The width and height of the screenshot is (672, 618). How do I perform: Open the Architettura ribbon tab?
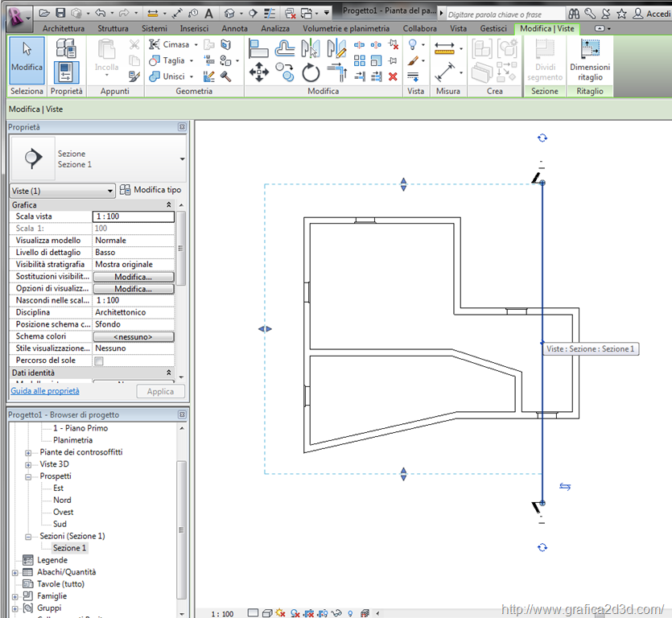click(64, 28)
